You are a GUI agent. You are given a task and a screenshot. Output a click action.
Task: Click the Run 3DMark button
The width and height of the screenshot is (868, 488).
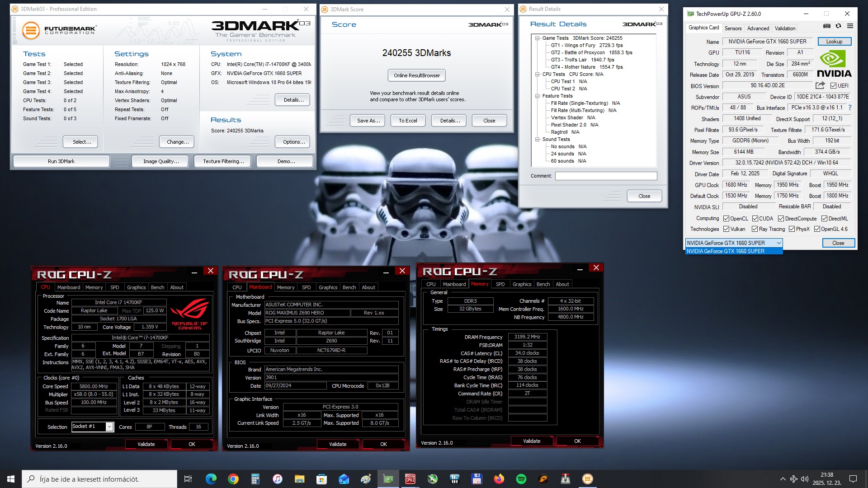61,161
